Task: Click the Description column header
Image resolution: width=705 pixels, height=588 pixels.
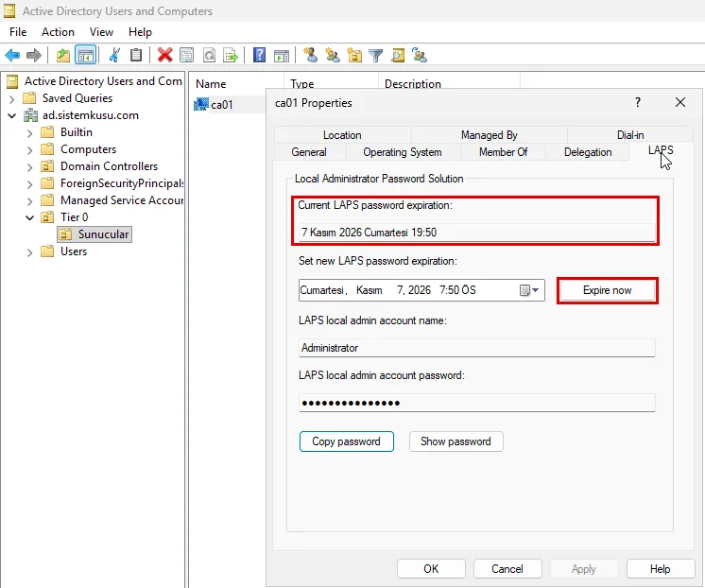Action: [x=413, y=84]
